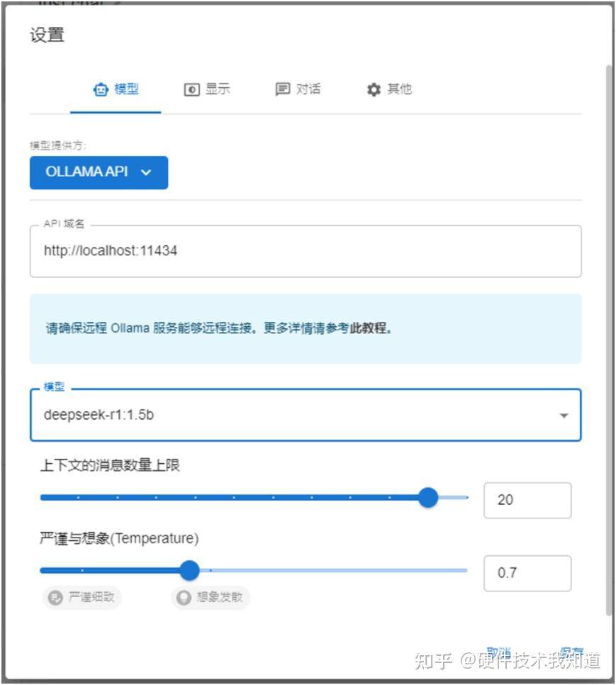
Task: Click the Temperature value field showing 0.7
Action: [x=527, y=573]
